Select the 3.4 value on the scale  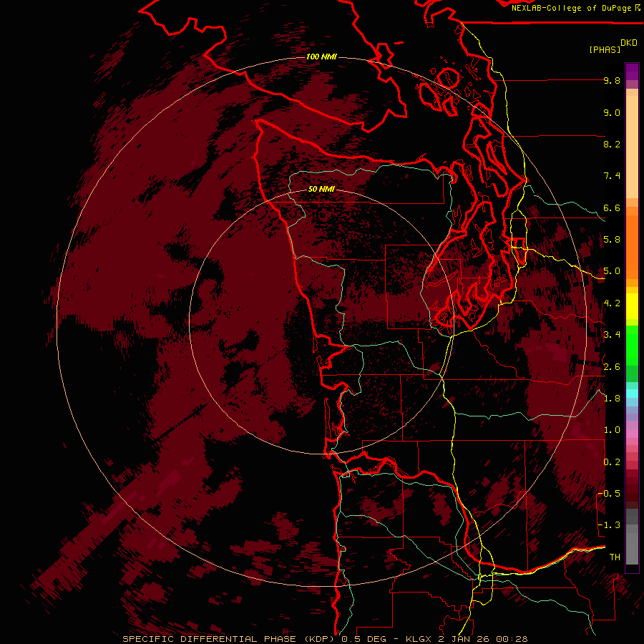point(612,335)
